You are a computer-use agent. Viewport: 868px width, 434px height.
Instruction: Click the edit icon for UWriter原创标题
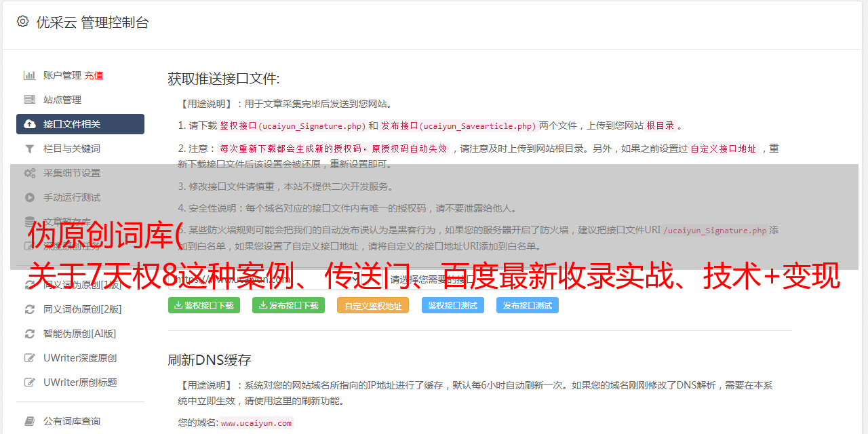pos(30,382)
